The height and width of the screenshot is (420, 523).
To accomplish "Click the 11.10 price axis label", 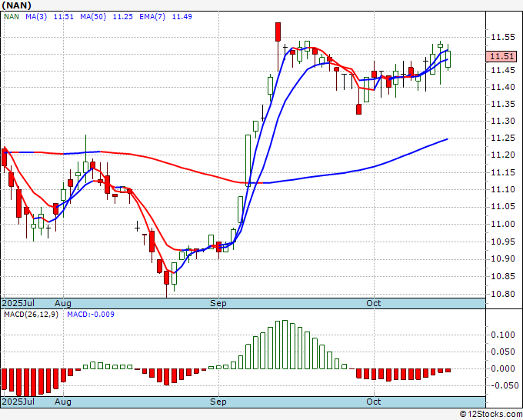I will 503,189.
